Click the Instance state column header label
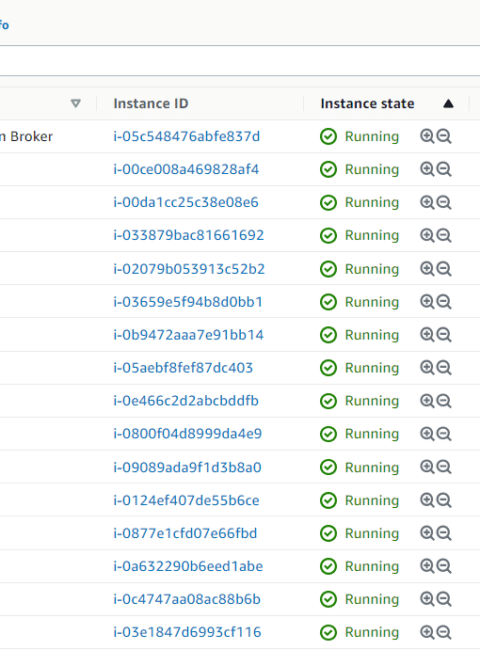 [x=367, y=103]
